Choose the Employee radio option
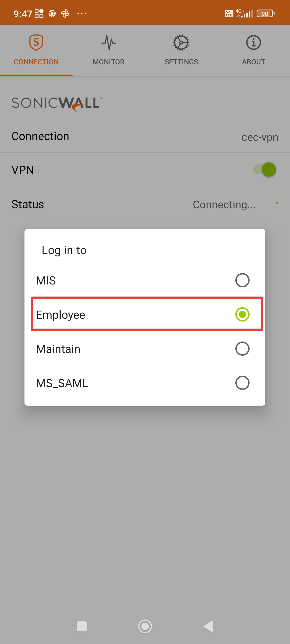The image size is (290, 644). 242,314
